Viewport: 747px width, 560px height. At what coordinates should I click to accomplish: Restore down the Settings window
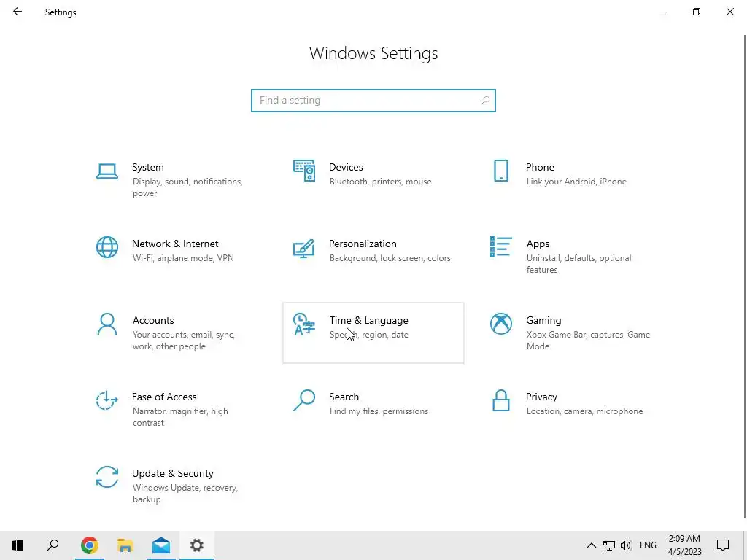pos(697,12)
